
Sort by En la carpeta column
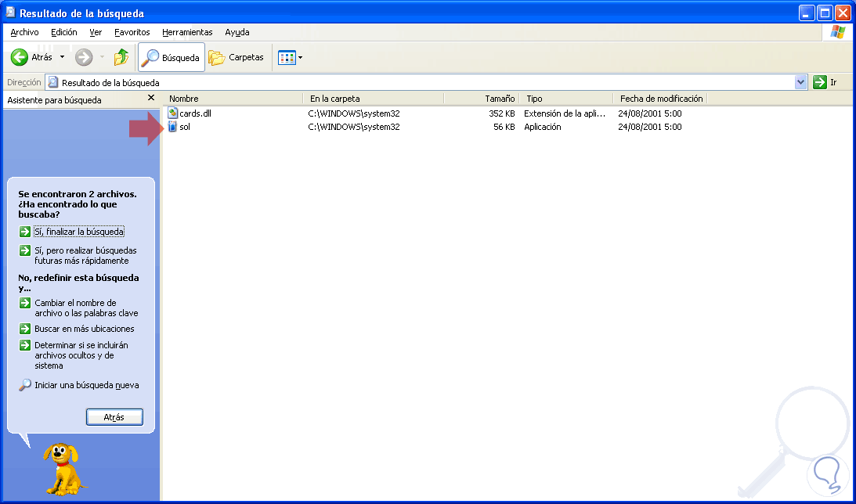pyautogui.click(x=374, y=99)
